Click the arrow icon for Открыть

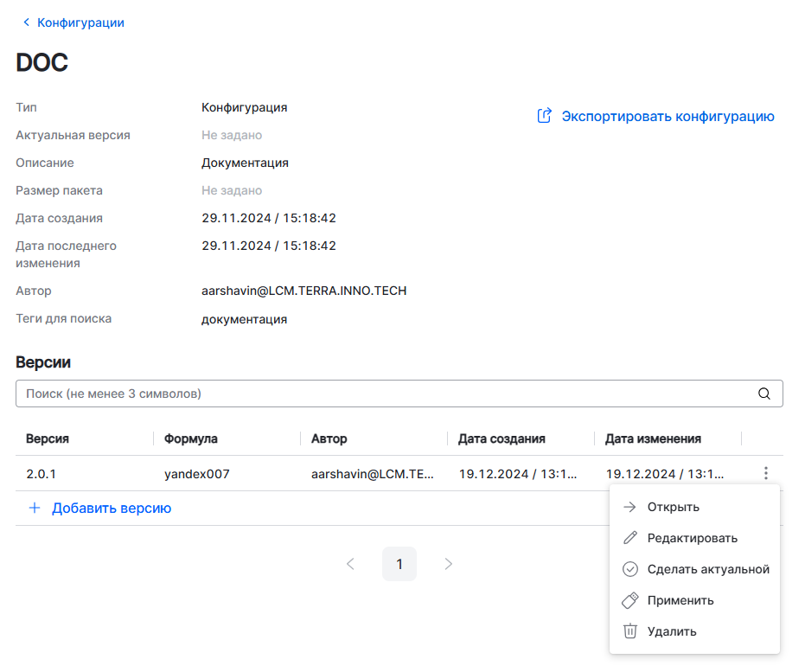(x=630, y=507)
